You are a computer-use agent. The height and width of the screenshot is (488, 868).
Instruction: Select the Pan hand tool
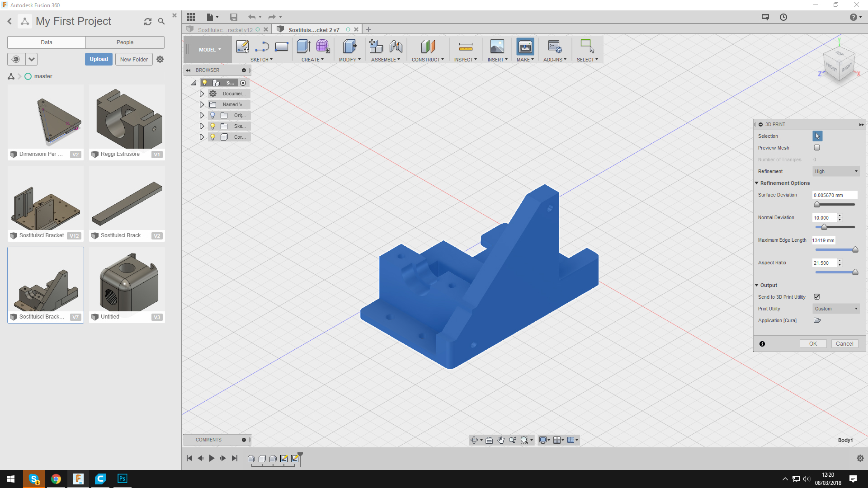(501, 440)
